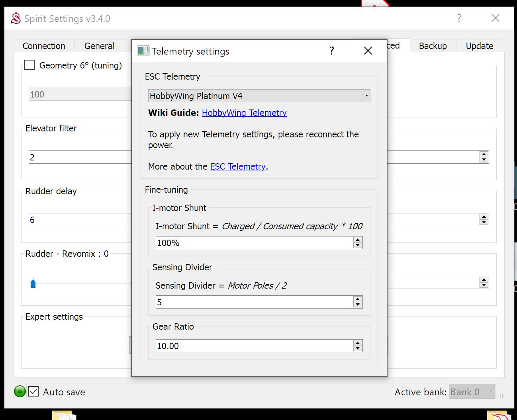The image size is (517, 420).
Task: Uncheck the Auto save checkbox
Action: coord(34,392)
